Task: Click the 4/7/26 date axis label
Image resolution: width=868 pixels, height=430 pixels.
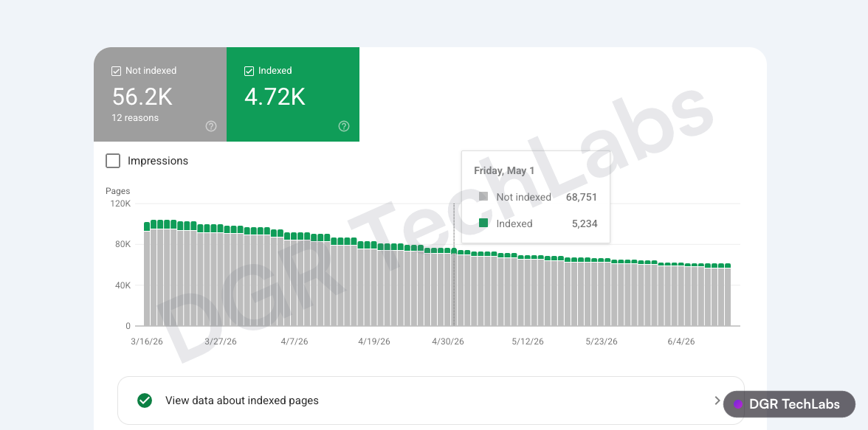Action: tap(294, 341)
